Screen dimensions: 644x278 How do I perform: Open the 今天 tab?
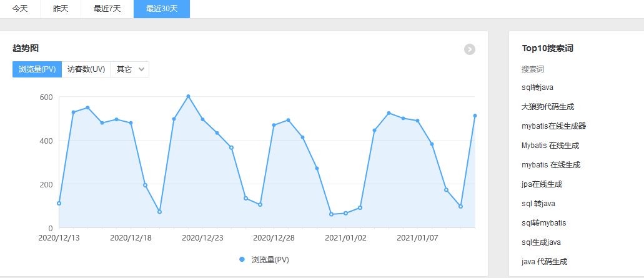[20, 9]
